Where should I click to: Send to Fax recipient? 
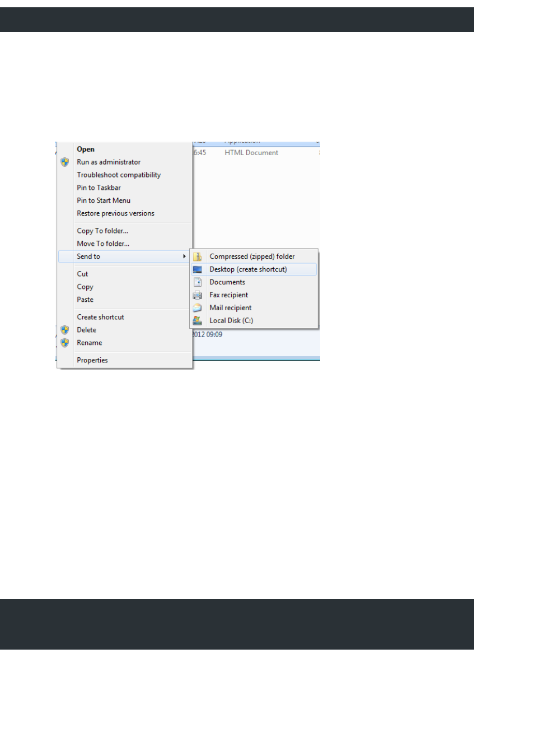(x=254, y=295)
